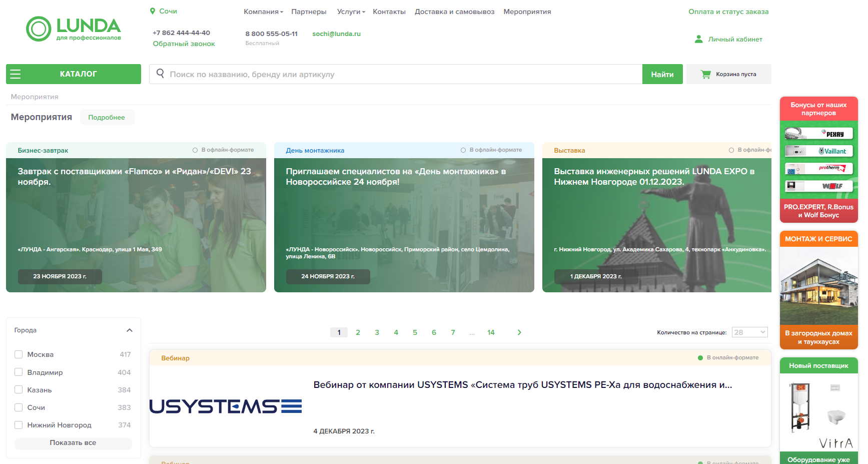This screenshot has width=868, height=464.
Task: Click the search magnifier icon
Action: (160, 74)
